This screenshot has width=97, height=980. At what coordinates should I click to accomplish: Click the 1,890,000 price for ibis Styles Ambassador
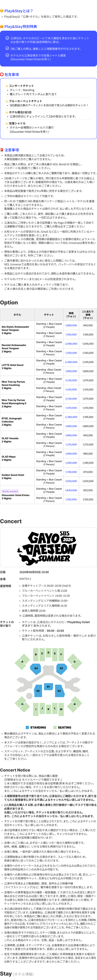71,325
